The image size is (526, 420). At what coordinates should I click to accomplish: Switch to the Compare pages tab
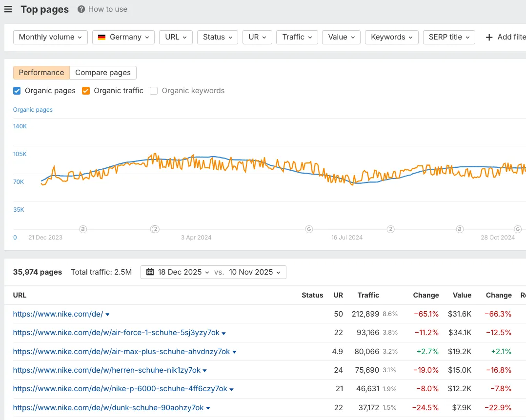click(103, 72)
